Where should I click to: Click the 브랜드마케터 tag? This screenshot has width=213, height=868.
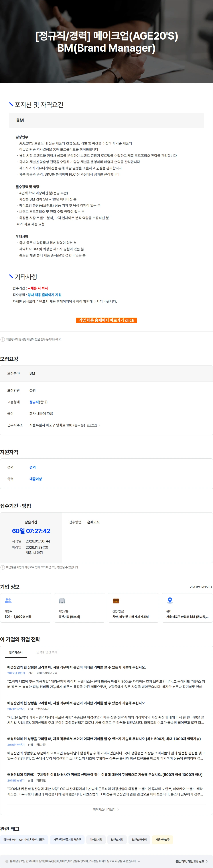tap(139, 840)
